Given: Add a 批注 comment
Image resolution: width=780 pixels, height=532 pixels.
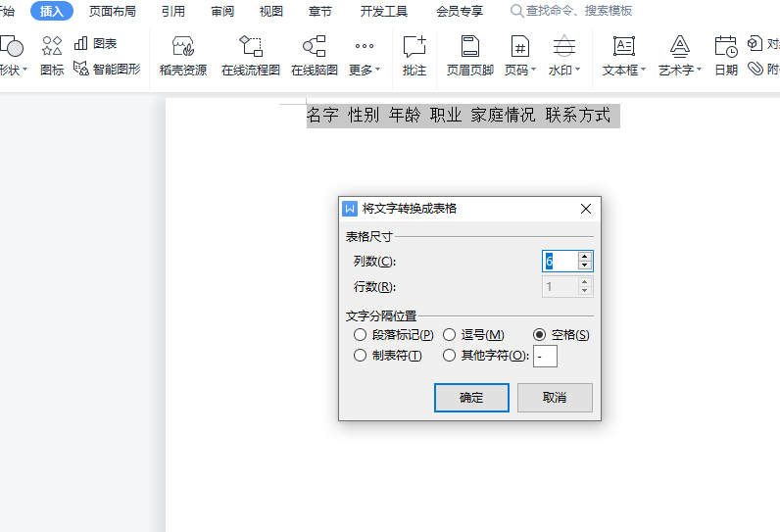Looking at the screenshot, I should click(x=414, y=56).
